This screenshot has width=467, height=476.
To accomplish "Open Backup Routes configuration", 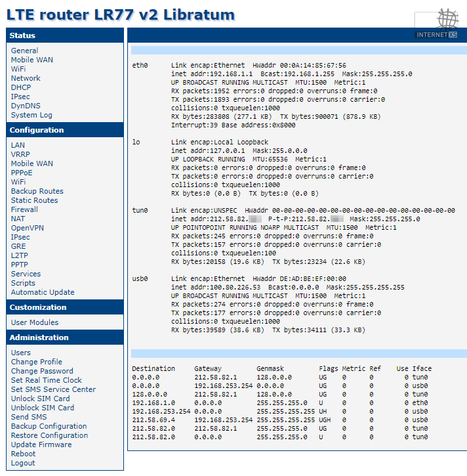I will coord(37,191).
